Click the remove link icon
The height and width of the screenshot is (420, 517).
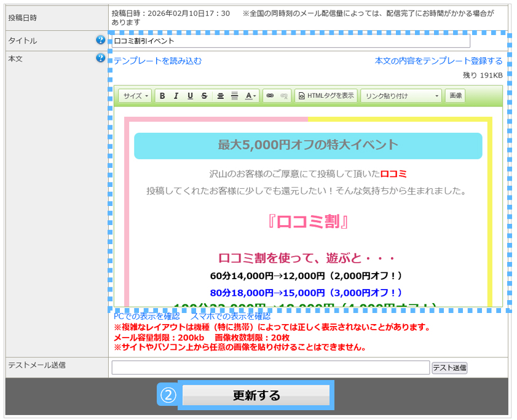tap(283, 96)
